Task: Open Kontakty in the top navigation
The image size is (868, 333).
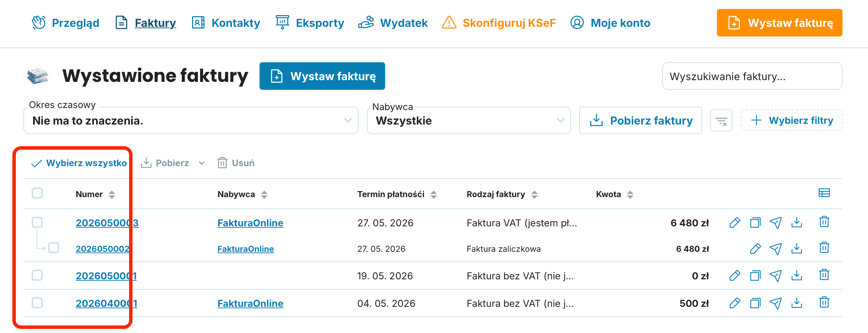Action: click(226, 23)
